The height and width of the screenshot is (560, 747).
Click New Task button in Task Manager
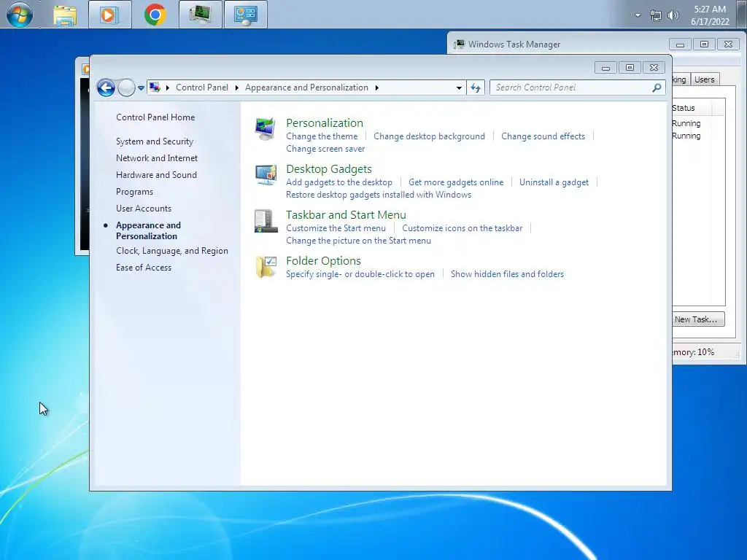coord(698,319)
